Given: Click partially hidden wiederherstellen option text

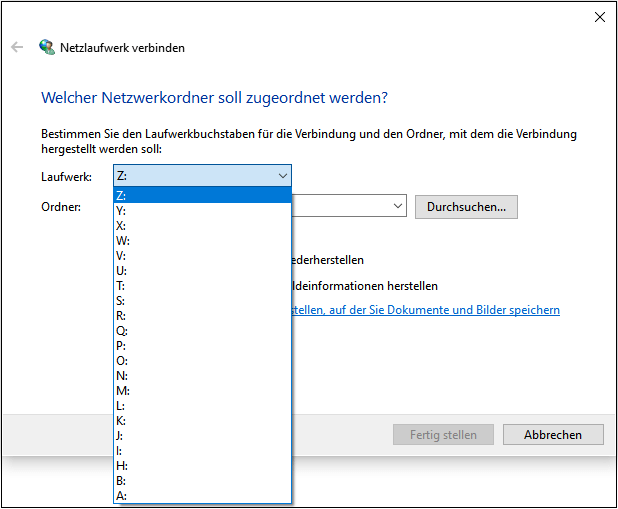Looking at the screenshot, I should (328, 260).
